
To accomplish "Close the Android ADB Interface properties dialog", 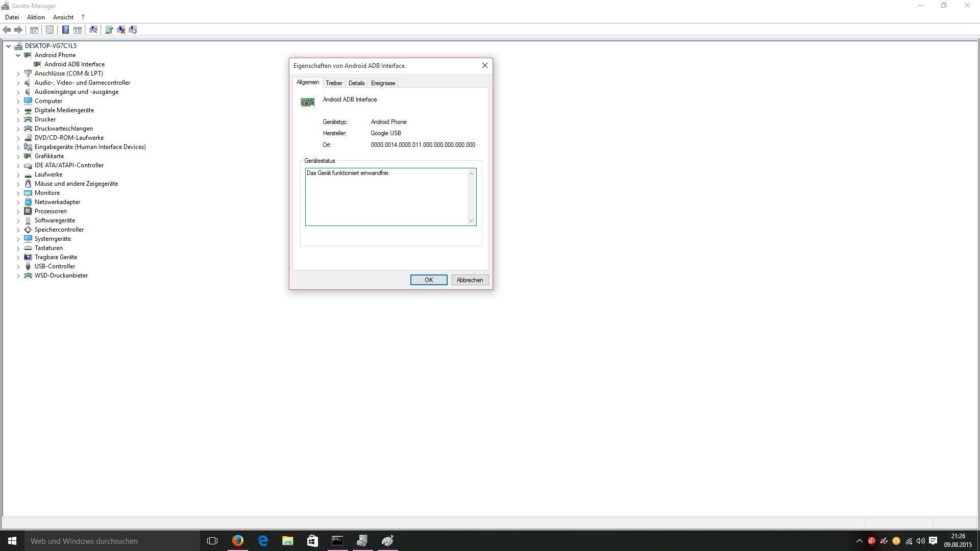I will point(485,65).
